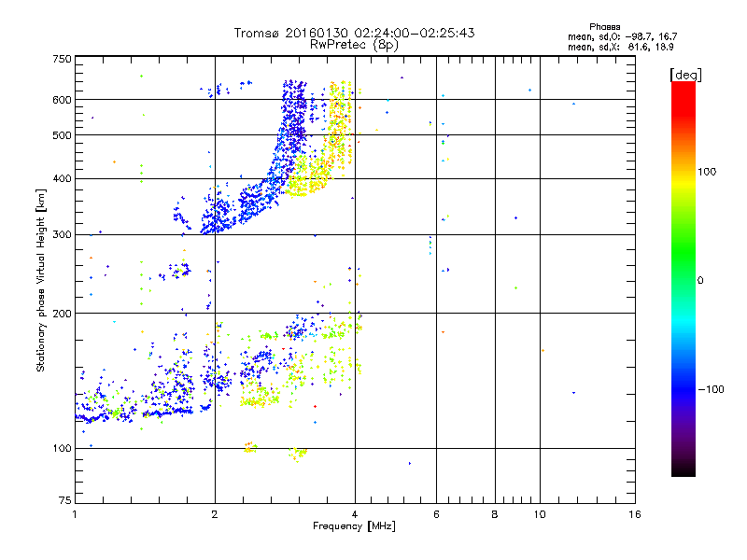Viewport: 747px width, 560px height.
Task: Click the x-axis tick label '4'
Action: pyautogui.click(x=355, y=514)
